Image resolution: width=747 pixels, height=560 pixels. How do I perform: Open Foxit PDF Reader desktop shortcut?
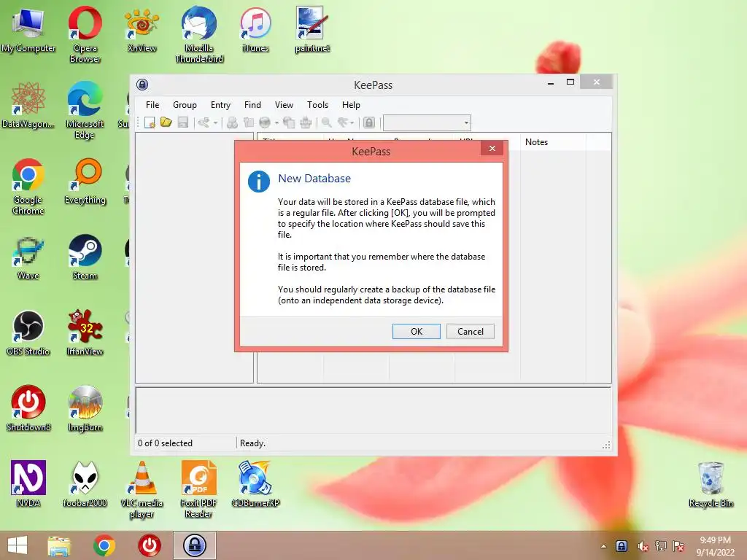(x=198, y=489)
